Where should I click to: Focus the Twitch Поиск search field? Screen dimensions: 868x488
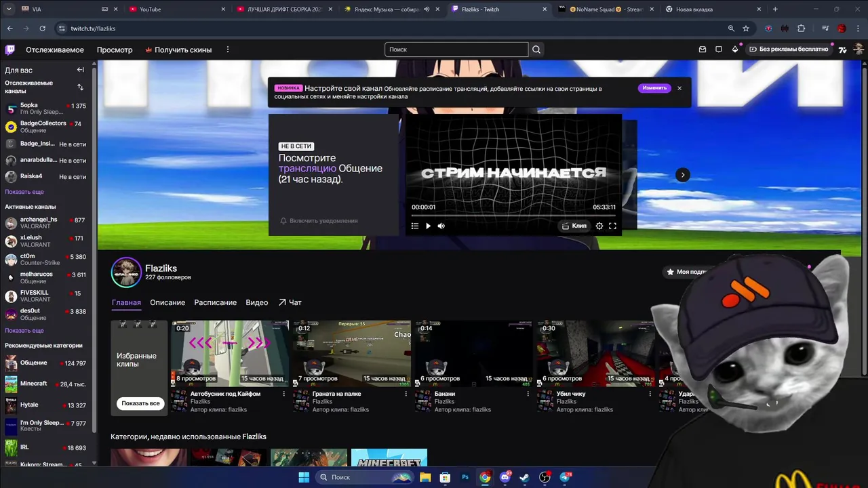coord(456,49)
